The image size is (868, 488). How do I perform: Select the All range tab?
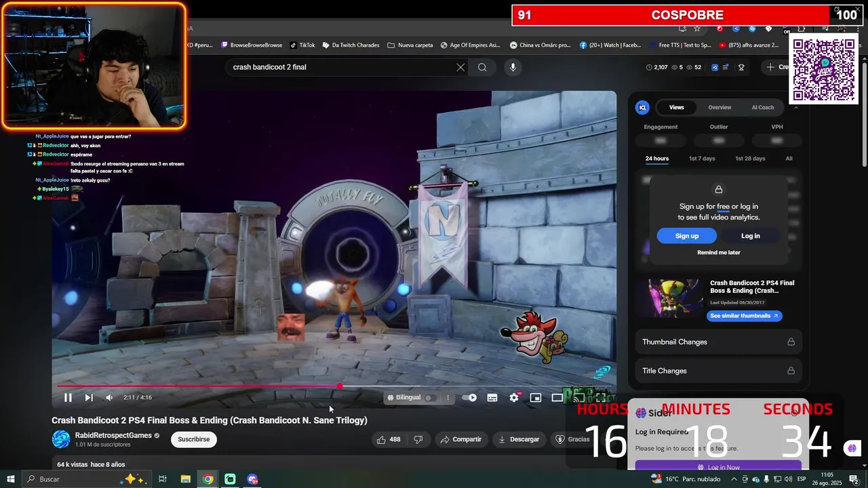pyautogui.click(x=789, y=159)
